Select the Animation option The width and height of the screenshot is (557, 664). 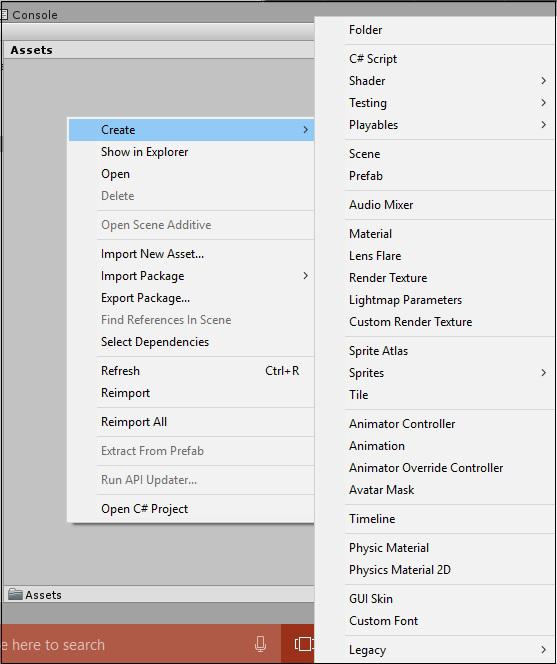point(435,445)
